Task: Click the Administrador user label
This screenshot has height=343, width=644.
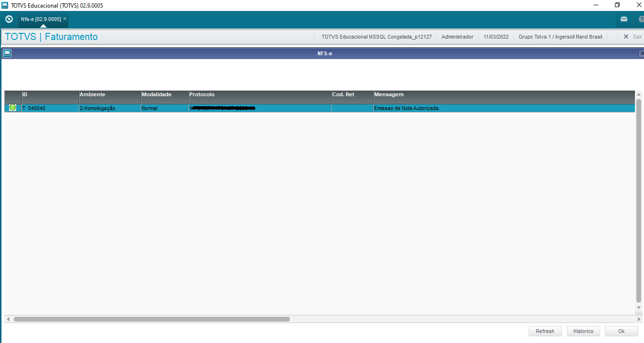Action: [457, 37]
